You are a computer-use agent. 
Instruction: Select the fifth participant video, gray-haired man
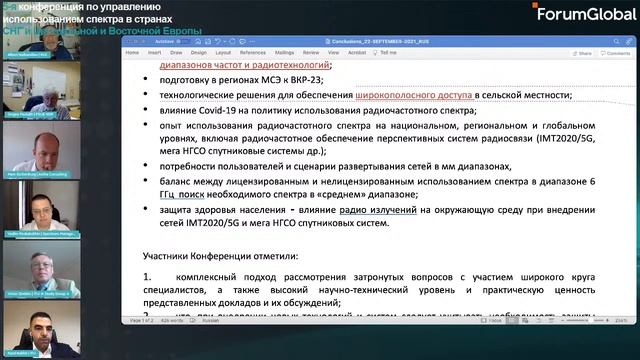click(x=42, y=270)
